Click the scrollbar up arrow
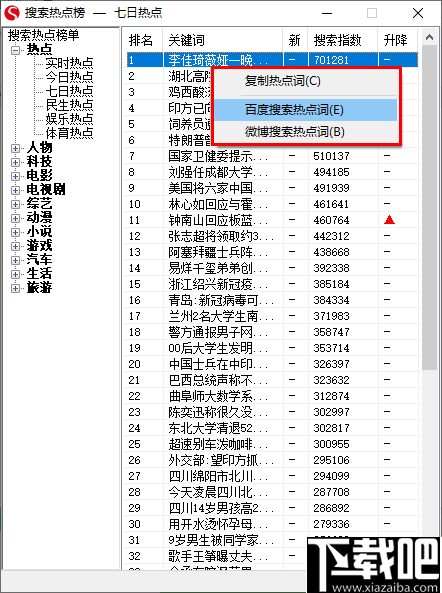This screenshot has height=593, width=442. [x=429, y=37]
